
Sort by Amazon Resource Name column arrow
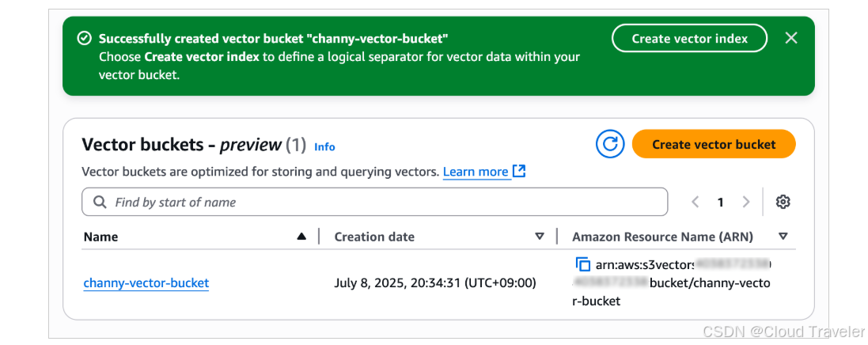coord(783,237)
